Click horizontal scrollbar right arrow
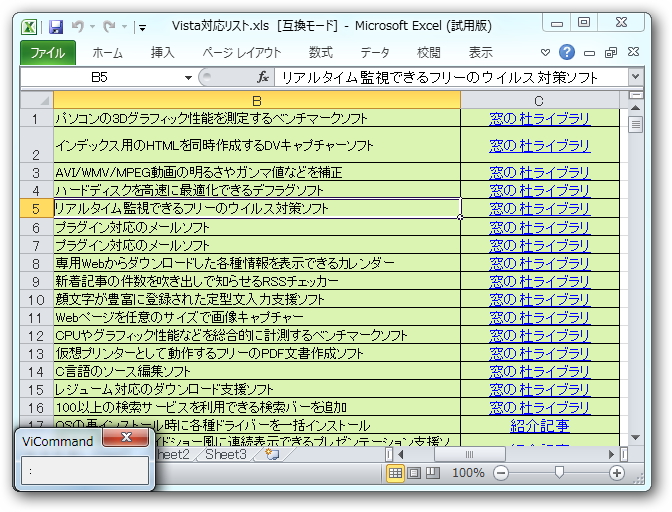 (612, 454)
